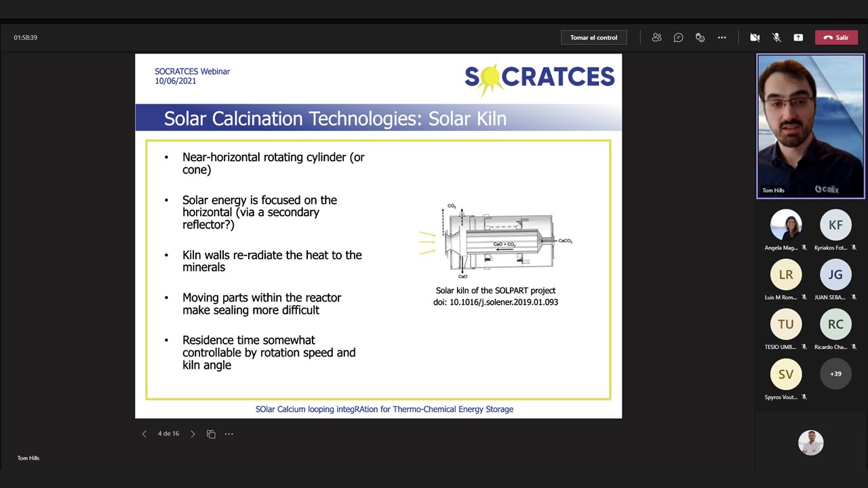Click the slide counter 4 de 16

168,434
